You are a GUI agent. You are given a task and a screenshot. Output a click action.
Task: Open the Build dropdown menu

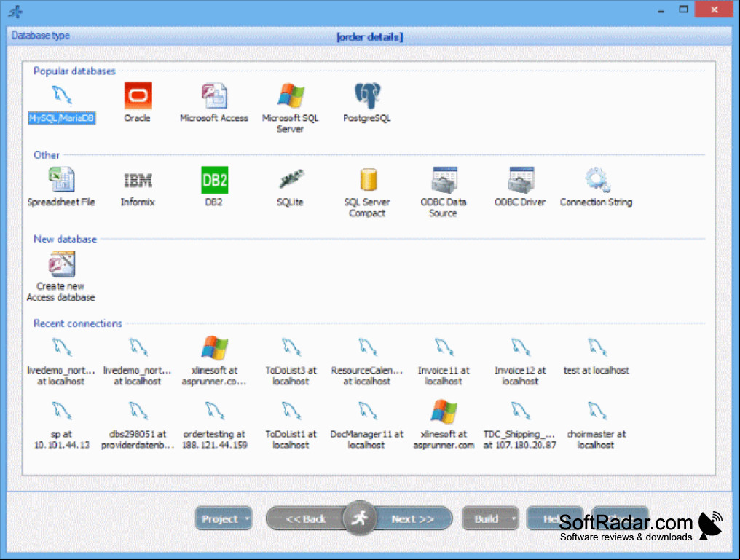click(x=490, y=518)
